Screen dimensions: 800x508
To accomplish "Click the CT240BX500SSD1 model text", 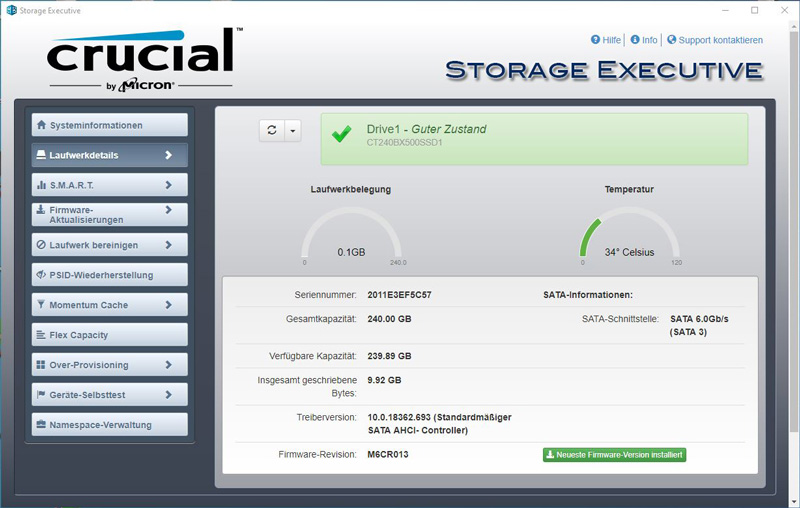I will pyautogui.click(x=405, y=143).
